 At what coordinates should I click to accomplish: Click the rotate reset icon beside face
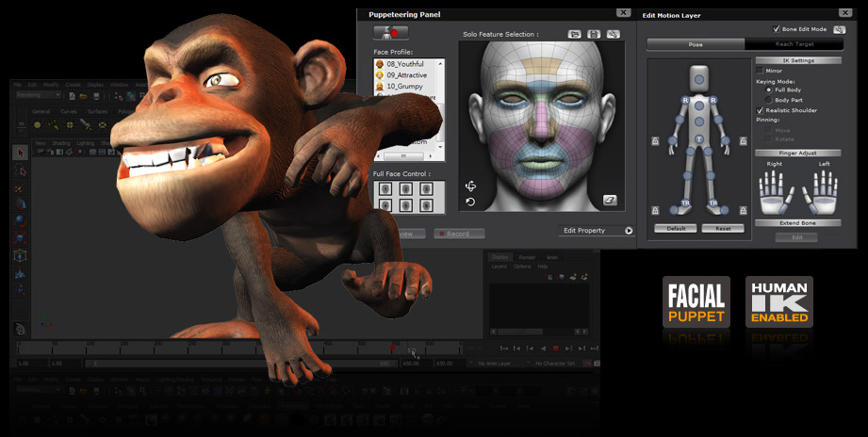pos(470,202)
